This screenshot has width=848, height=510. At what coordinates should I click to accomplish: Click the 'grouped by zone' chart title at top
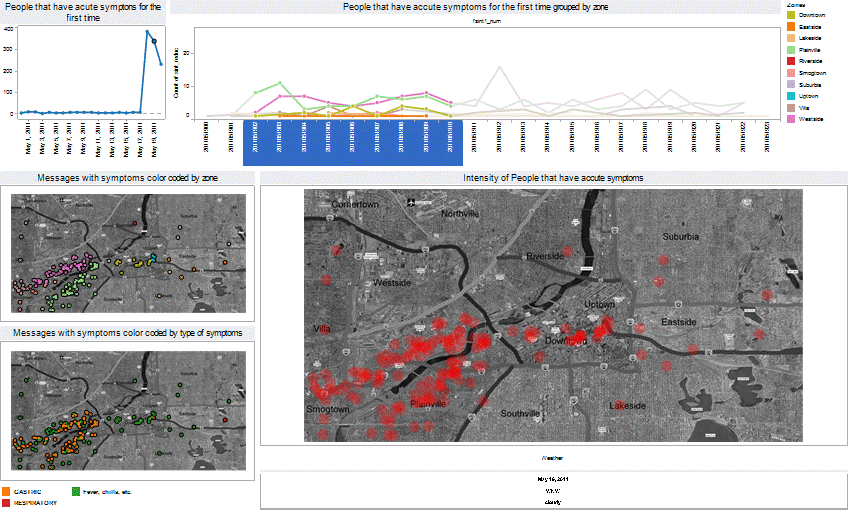(x=475, y=7)
